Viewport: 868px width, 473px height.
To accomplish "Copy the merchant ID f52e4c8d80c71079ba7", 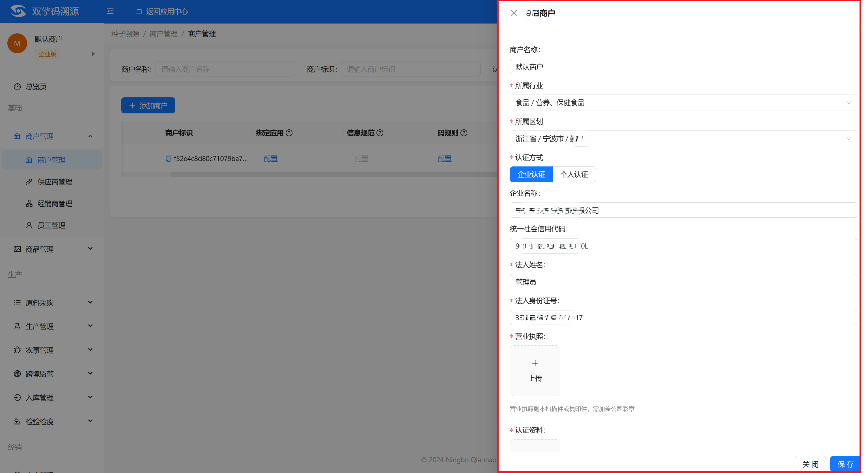I will tap(169, 159).
